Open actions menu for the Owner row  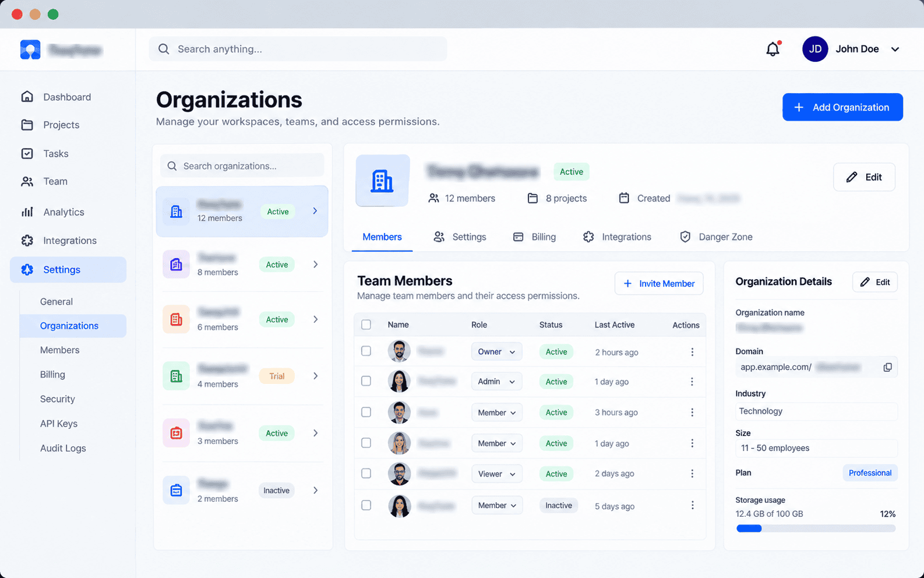[692, 352]
